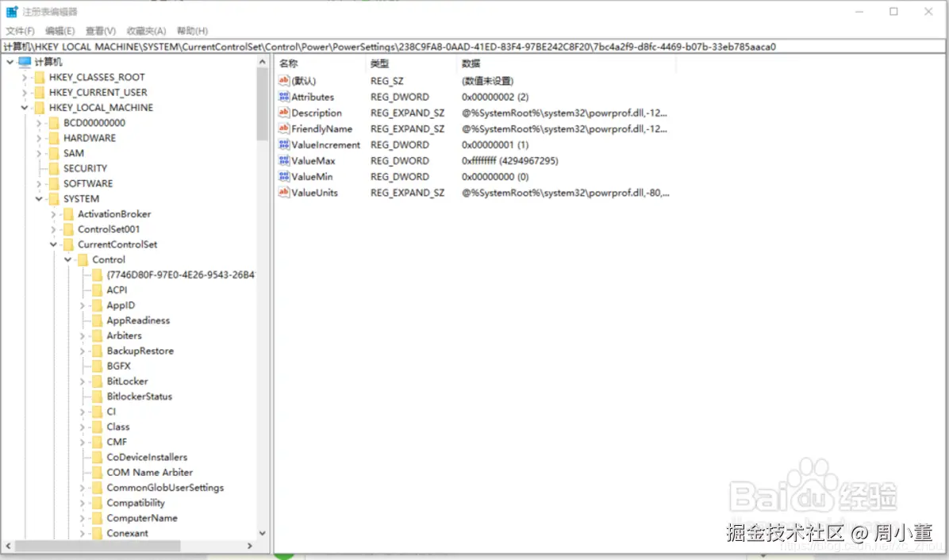Viewport: 949px width, 560px height.
Task: Click the HARDWARE folder icon
Action: click(x=55, y=138)
